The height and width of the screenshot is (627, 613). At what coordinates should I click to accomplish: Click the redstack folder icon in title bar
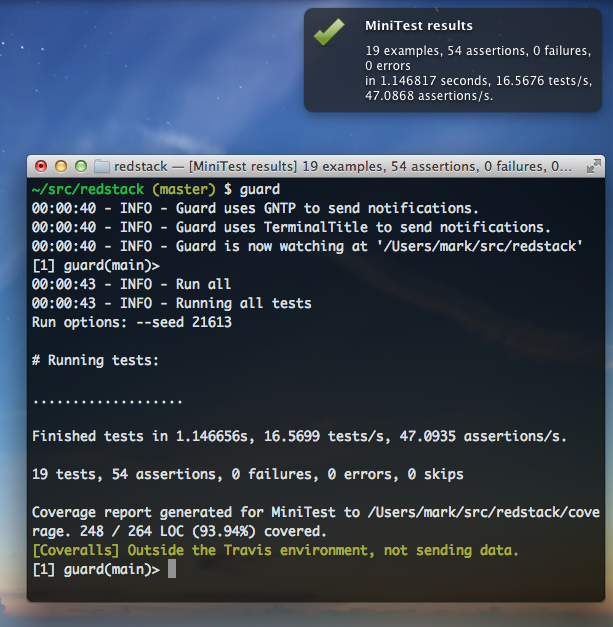[x=101, y=166]
